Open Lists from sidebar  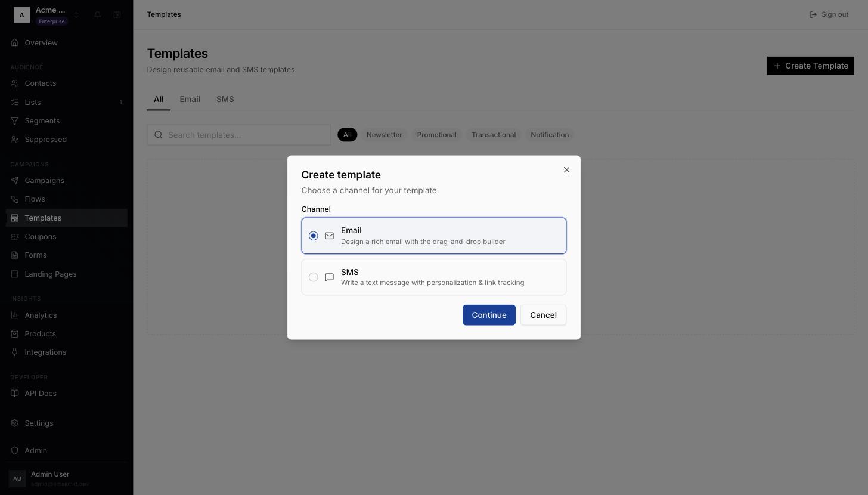pos(67,102)
